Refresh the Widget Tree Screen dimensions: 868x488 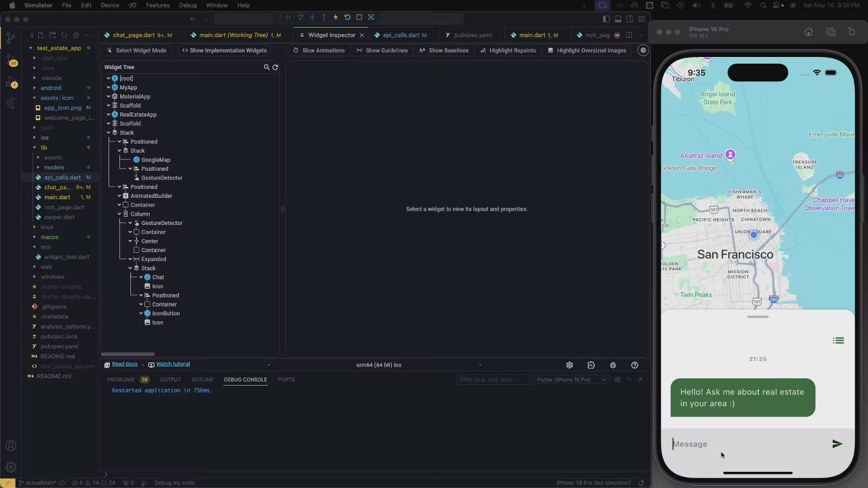[275, 67]
